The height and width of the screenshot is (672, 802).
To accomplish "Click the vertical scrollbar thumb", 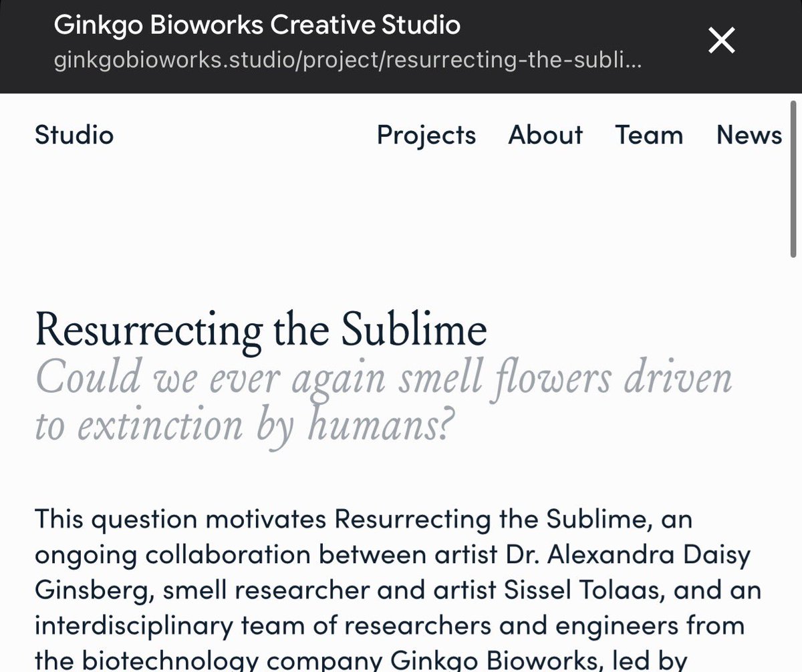I will coord(794,179).
